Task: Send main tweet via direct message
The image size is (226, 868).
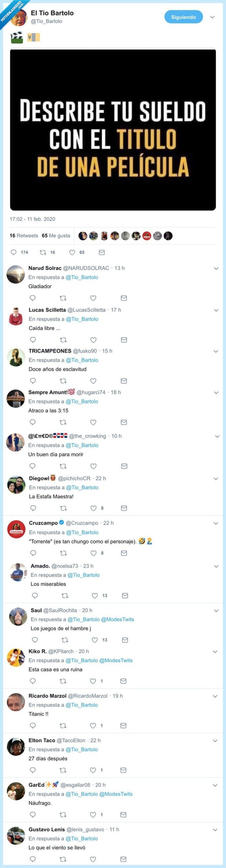Action: [x=101, y=252]
